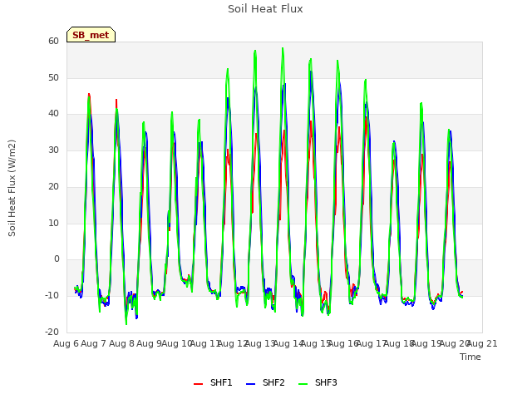
Task: Click the '0' y-axis tick label
Action: click(x=57, y=259)
